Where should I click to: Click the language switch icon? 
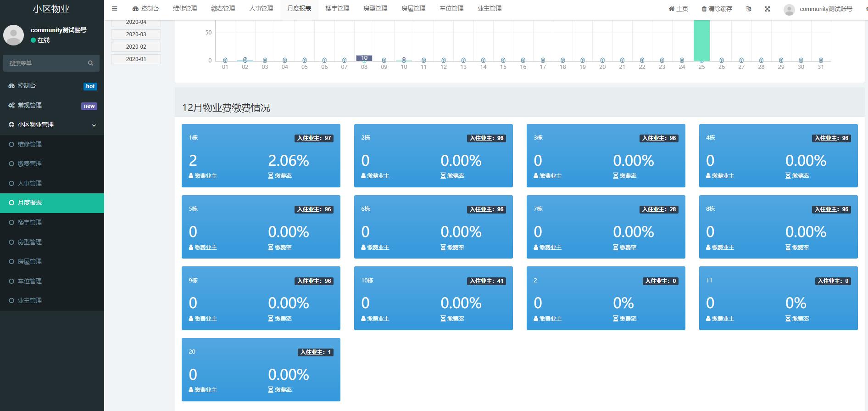click(749, 9)
